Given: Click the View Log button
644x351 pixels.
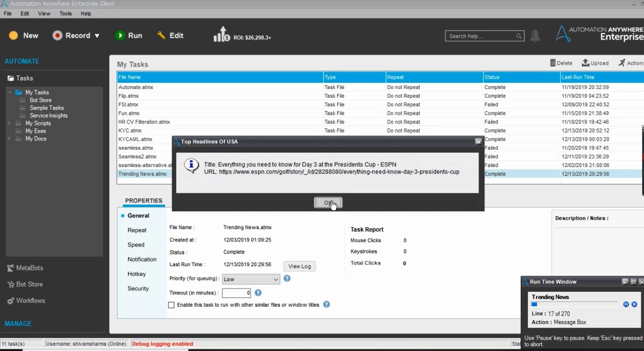Looking at the screenshot, I should (x=300, y=266).
